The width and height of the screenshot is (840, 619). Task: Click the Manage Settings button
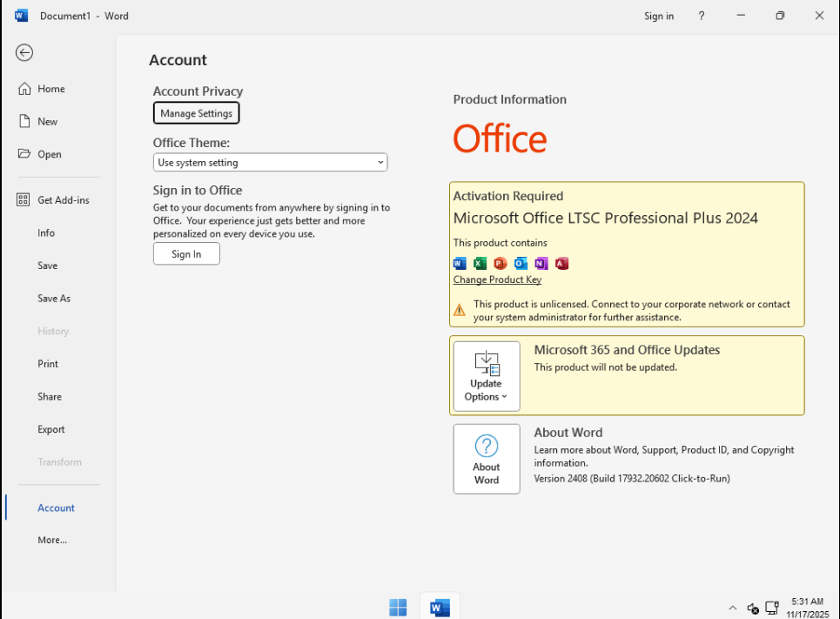click(196, 113)
